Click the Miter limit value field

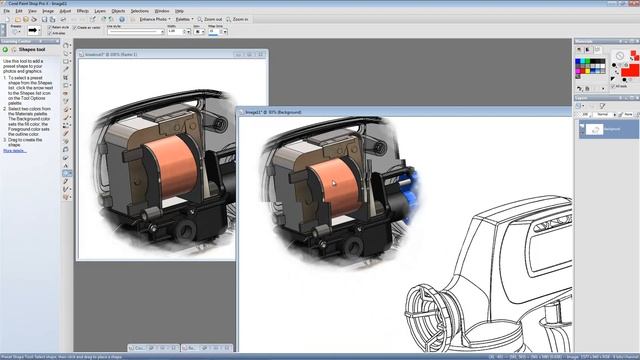pyautogui.click(x=214, y=31)
